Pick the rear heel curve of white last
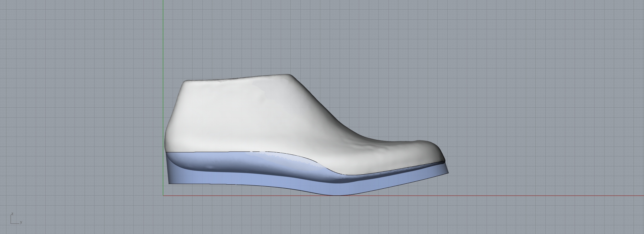The image size is (644, 234). 166,137
